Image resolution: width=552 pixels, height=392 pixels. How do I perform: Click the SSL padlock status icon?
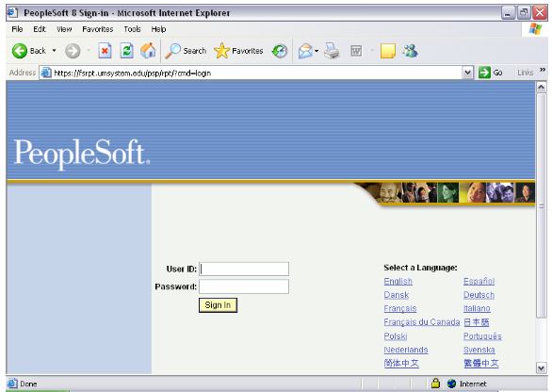pyautogui.click(x=435, y=384)
